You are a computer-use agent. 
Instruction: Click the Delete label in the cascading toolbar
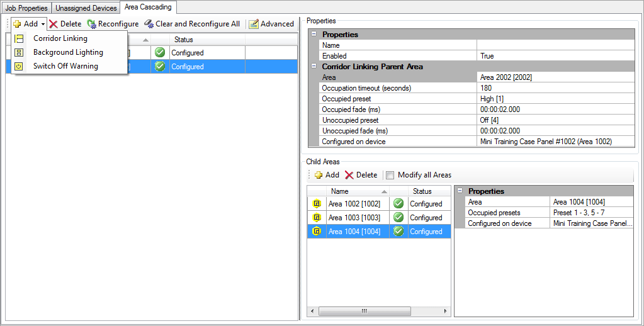click(71, 24)
